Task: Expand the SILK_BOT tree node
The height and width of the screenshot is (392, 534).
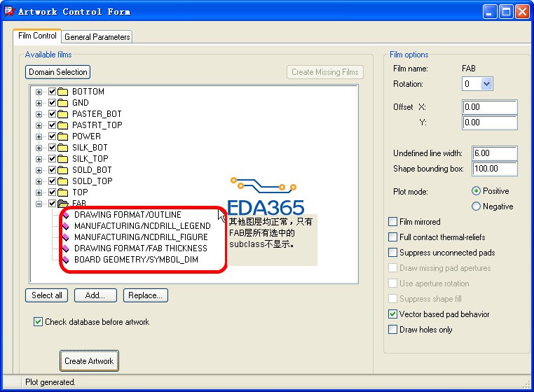Action: [39, 148]
